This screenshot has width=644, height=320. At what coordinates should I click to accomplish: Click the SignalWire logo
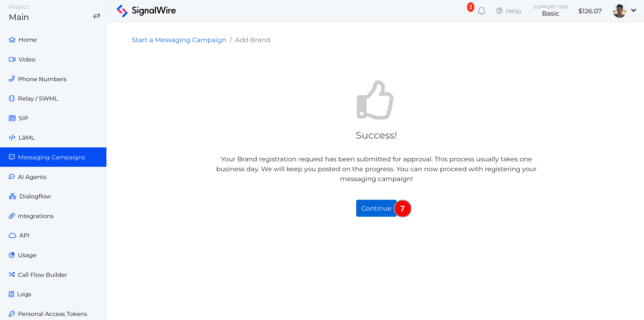tap(146, 11)
